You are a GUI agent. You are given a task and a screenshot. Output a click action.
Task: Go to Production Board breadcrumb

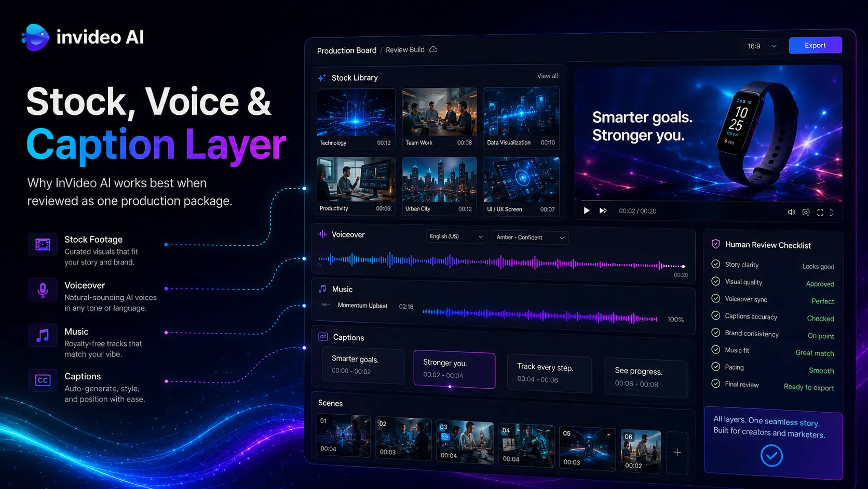pos(347,50)
